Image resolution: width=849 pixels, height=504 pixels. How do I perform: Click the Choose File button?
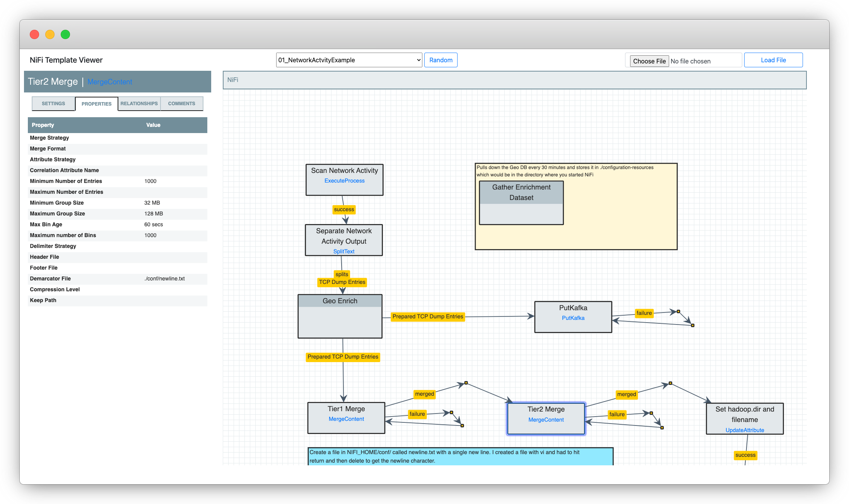coord(649,61)
